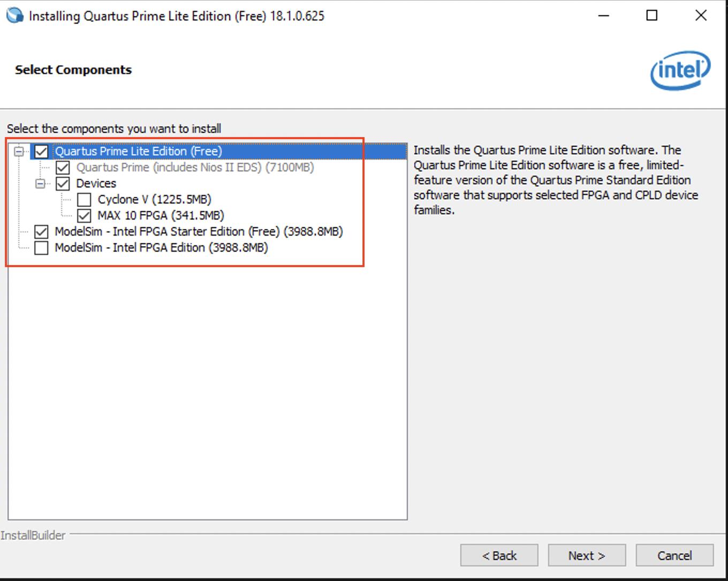This screenshot has height=581, width=728.
Task: Enable ModelSim - Intel FPGA Edition checkbox
Action: click(x=41, y=248)
